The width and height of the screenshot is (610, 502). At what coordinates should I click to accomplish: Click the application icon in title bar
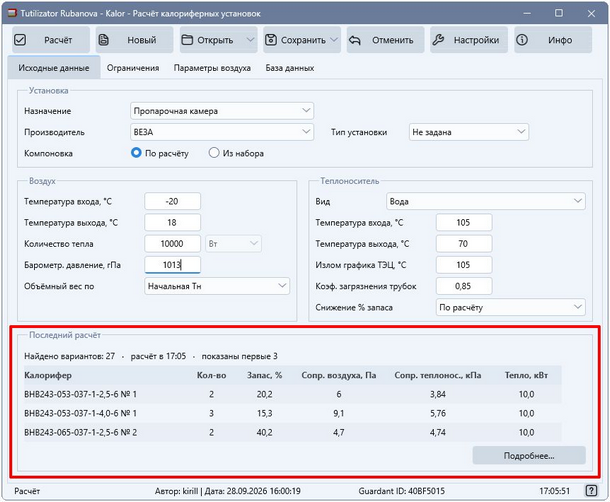12,13
